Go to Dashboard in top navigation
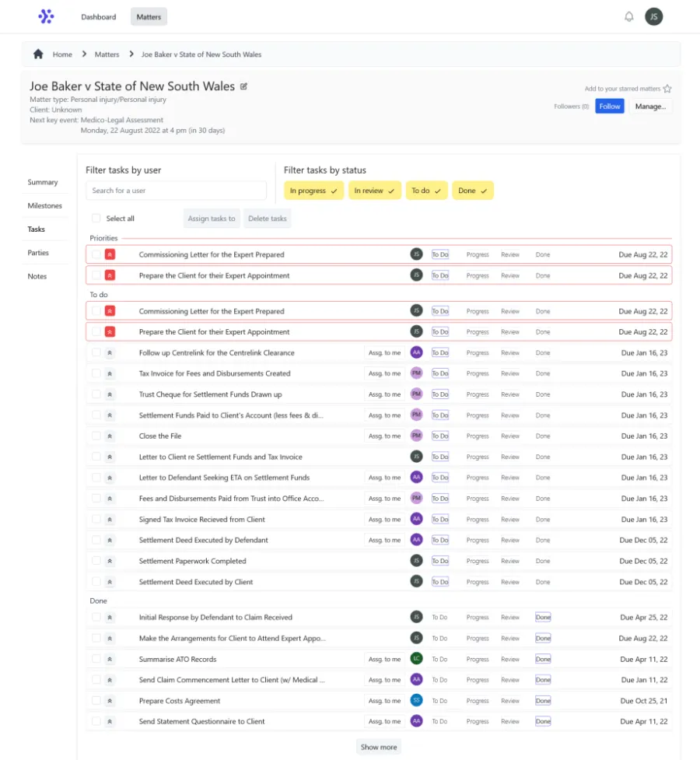 click(x=99, y=17)
